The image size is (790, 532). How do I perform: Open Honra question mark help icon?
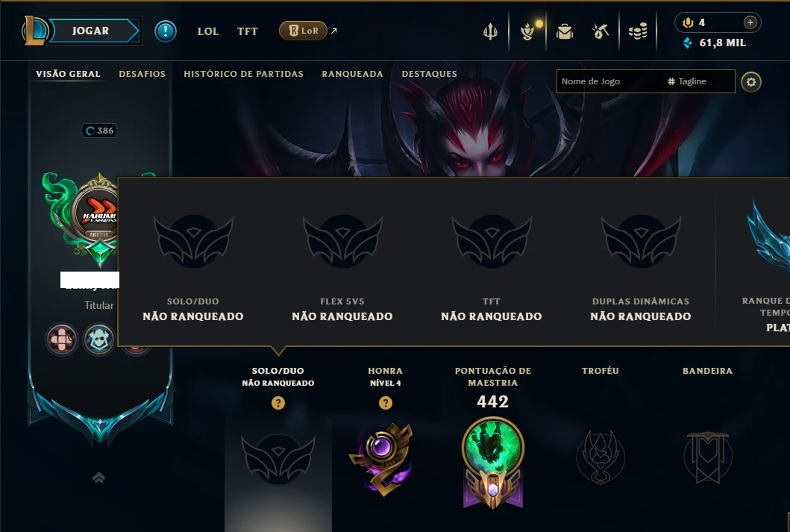386,403
